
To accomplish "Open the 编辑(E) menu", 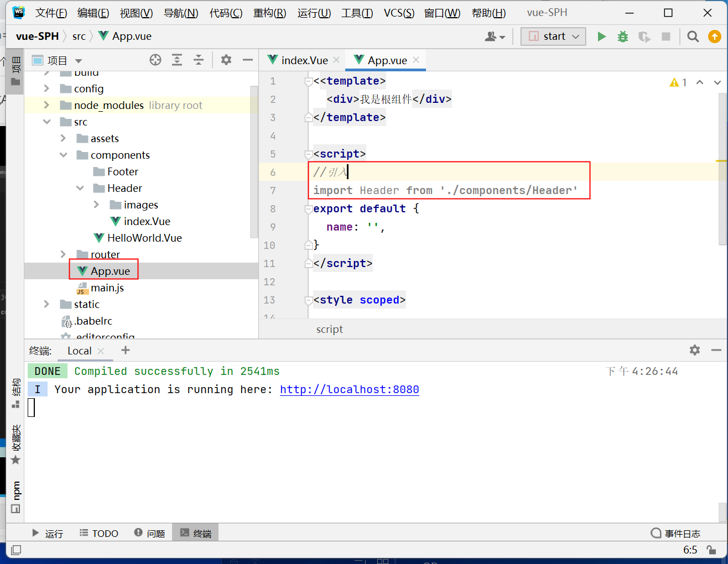I will (93, 13).
